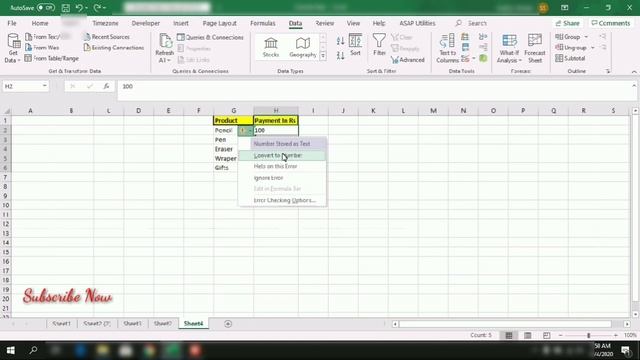640x360 pixels.
Task: Click zoom in plus button
Action: (616, 335)
